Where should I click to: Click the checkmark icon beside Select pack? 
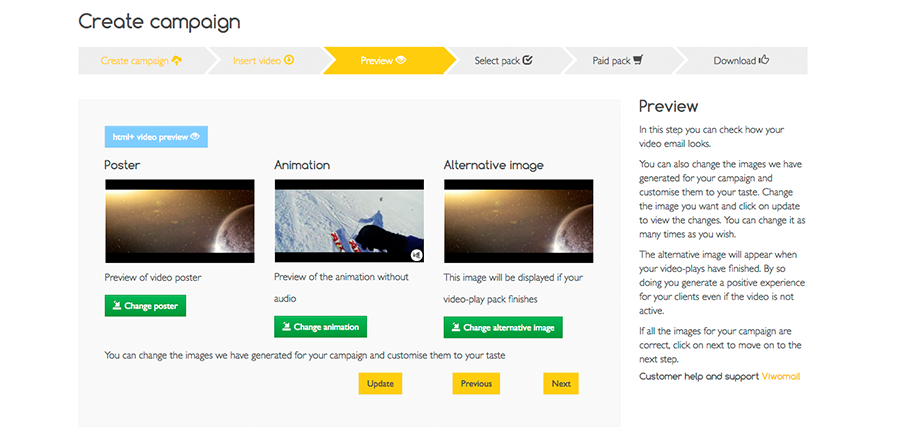(528, 61)
